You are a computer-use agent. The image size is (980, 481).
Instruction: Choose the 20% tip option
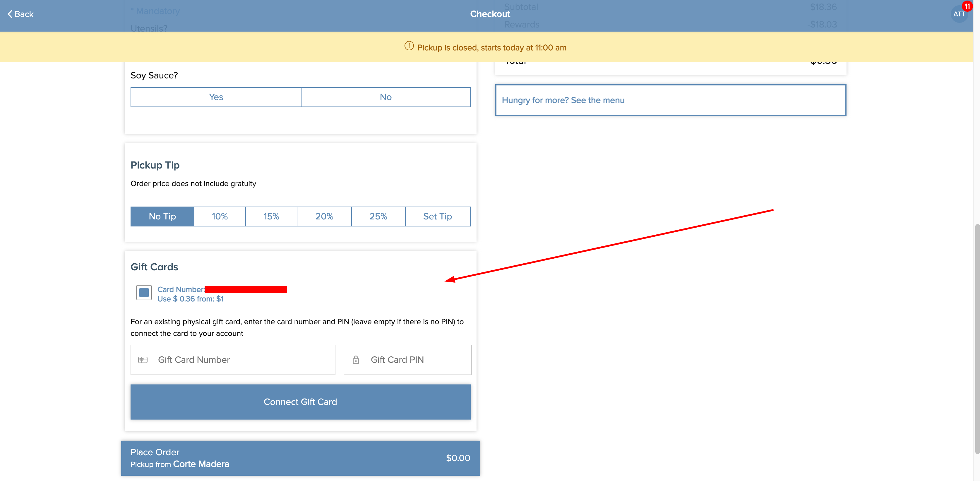coord(324,216)
